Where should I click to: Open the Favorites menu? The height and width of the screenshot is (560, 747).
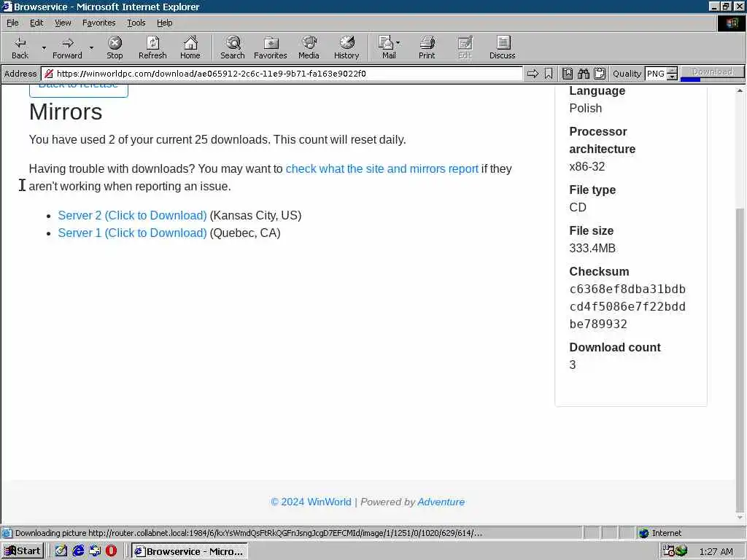point(98,23)
